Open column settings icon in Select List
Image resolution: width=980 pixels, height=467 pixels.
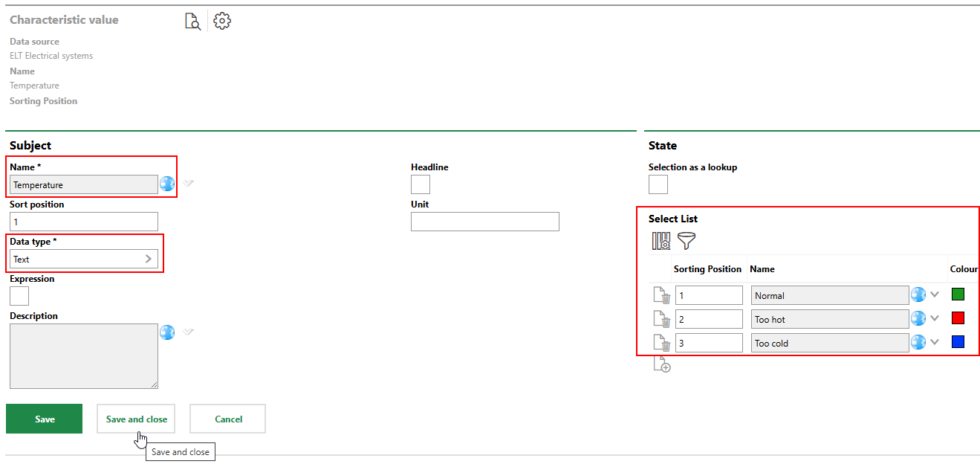click(x=661, y=241)
